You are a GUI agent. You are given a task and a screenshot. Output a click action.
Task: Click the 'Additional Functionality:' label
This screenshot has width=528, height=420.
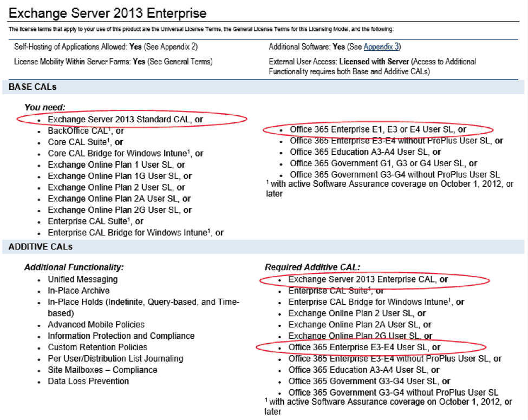tap(74, 267)
